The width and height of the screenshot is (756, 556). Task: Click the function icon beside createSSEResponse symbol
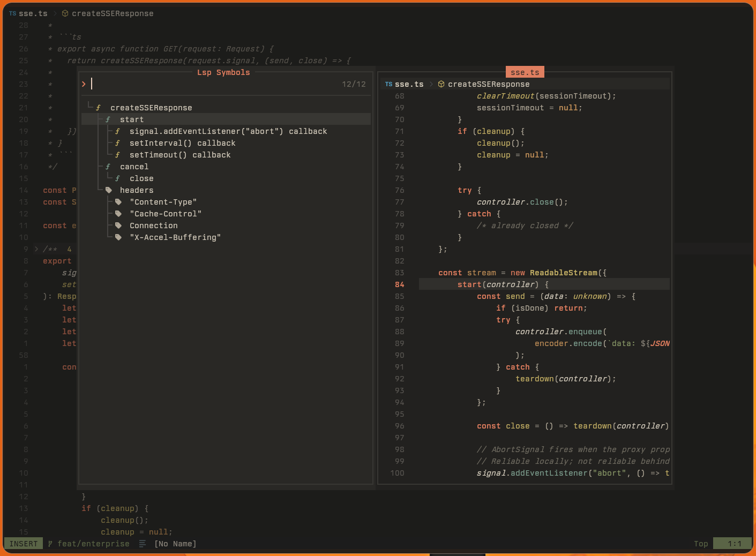(x=98, y=108)
